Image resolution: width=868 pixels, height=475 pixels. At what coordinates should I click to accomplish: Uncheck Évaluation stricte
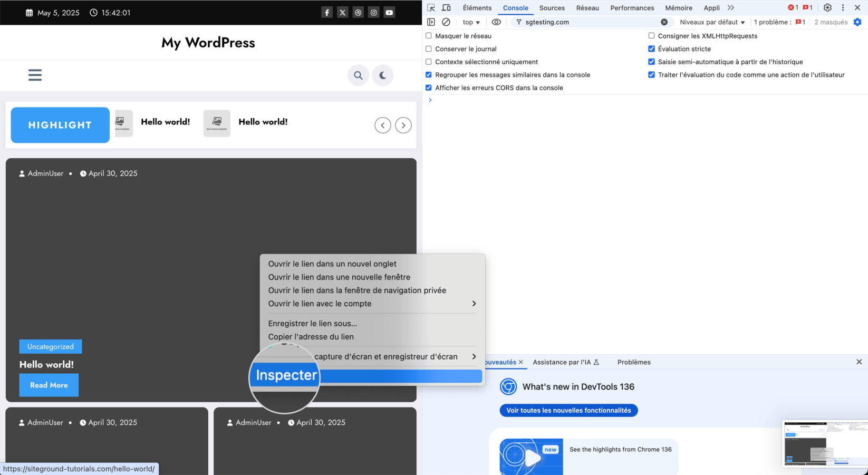click(x=651, y=49)
